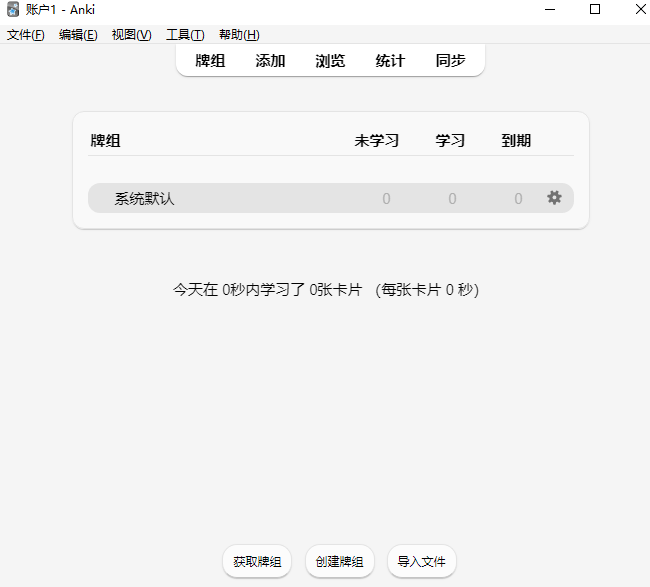Click the 获取牌组 button
This screenshot has width=650, height=587.
pyautogui.click(x=257, y=562)
